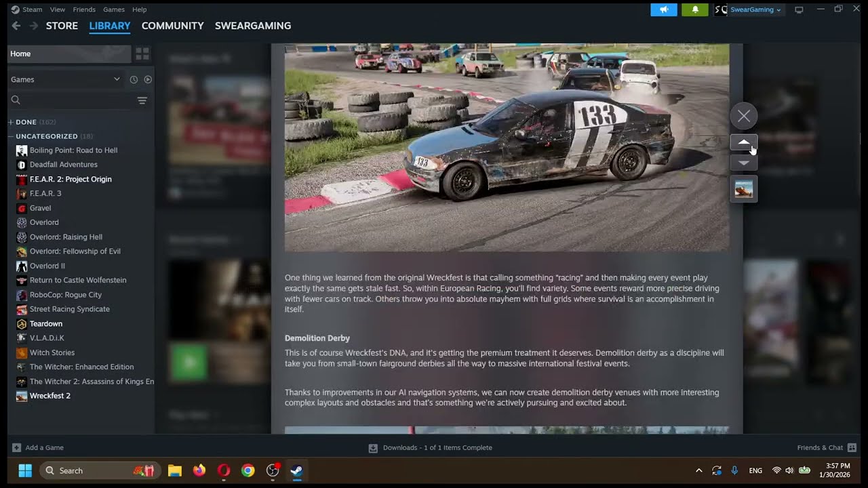Open the advanced filter options icon
This screenshot has width=868, height=488.
tap(142, 100)
